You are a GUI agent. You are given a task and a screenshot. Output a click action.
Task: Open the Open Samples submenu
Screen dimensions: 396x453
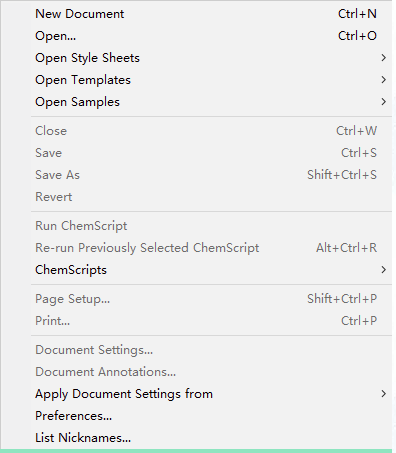[x=211, y=102]
